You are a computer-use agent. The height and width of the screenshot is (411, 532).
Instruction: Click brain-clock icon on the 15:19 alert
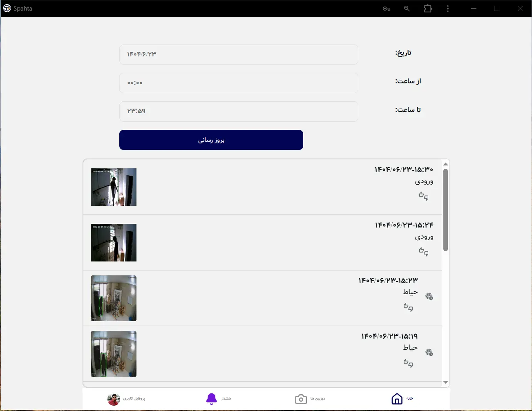(x=429, y=352)
